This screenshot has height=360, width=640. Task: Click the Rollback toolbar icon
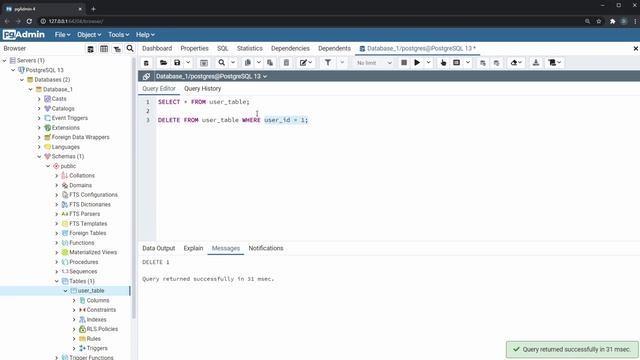pos(496,63)
